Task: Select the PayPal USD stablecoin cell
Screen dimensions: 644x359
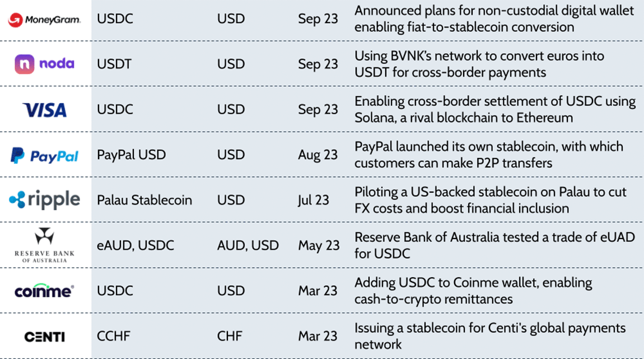Action: 131,155
